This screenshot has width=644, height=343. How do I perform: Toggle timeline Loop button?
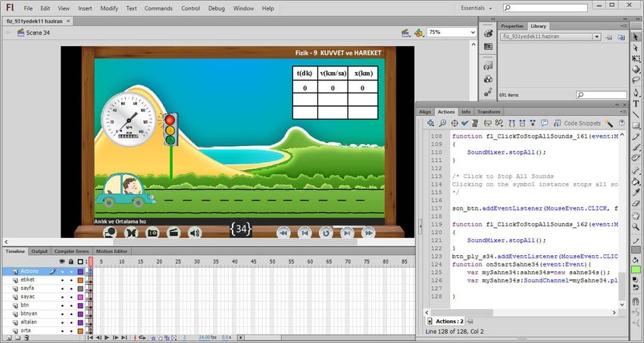tap(142, 338)
